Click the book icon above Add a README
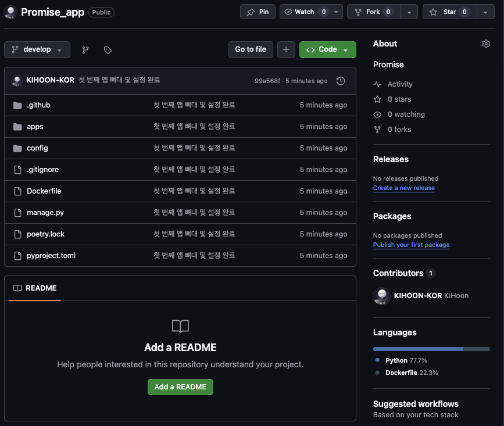The width and height of the screenshot is (504, 426). click(x=180, y=326)
